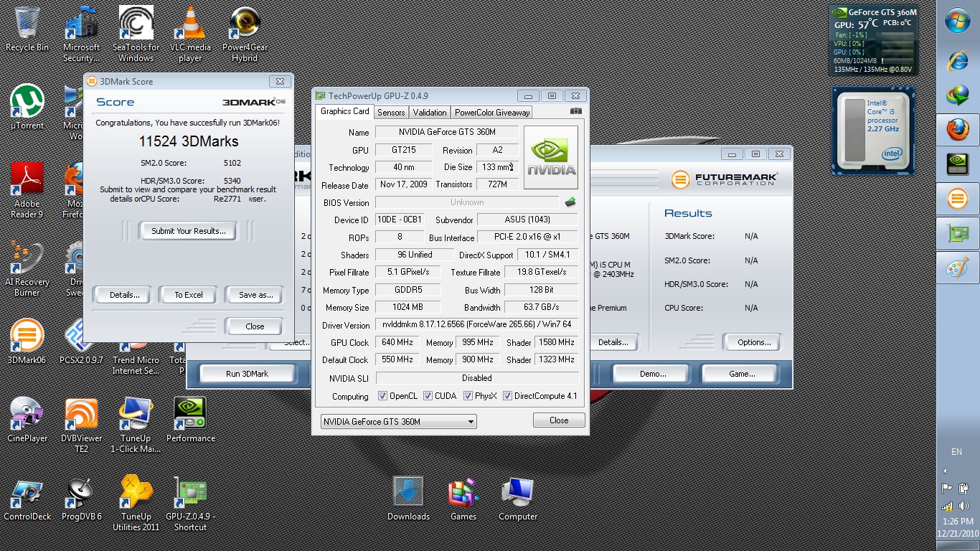The image size is (980, 551).
Task: Open Adobe Reader 9 shortcut
Action: [27, 190]
